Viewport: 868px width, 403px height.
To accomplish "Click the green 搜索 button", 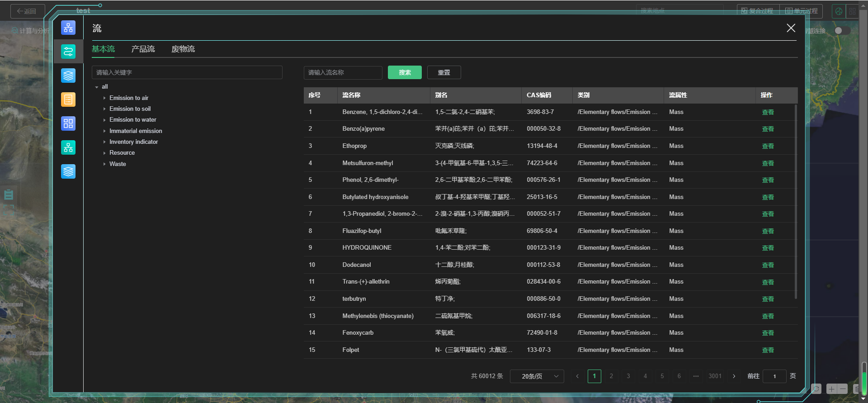I will tap(405, 72).
